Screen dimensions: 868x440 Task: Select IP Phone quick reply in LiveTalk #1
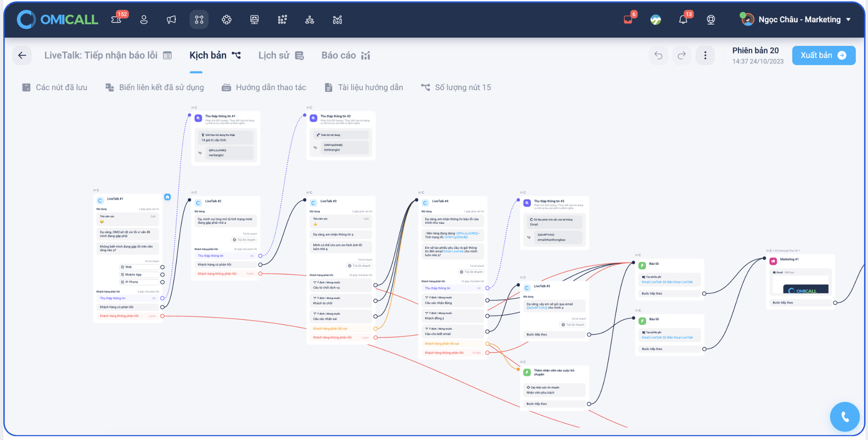tap(139, 282)
